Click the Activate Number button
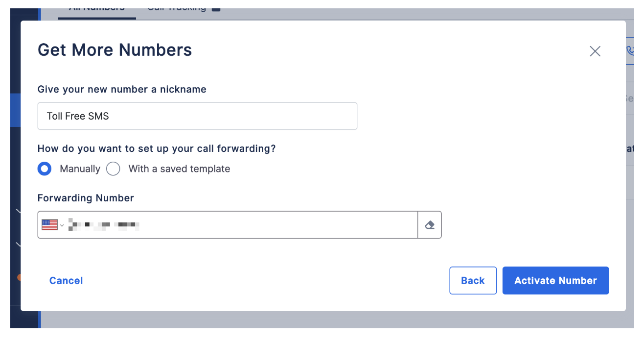Image resolution: width=644 pixels, height=342 pixels. point(555,280)
